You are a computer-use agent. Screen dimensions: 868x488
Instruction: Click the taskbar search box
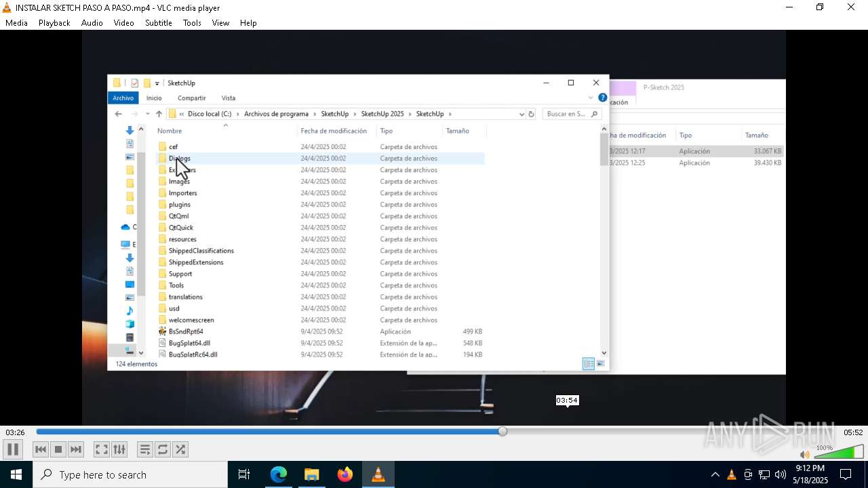pyautogui.click(x=130, y=474)
